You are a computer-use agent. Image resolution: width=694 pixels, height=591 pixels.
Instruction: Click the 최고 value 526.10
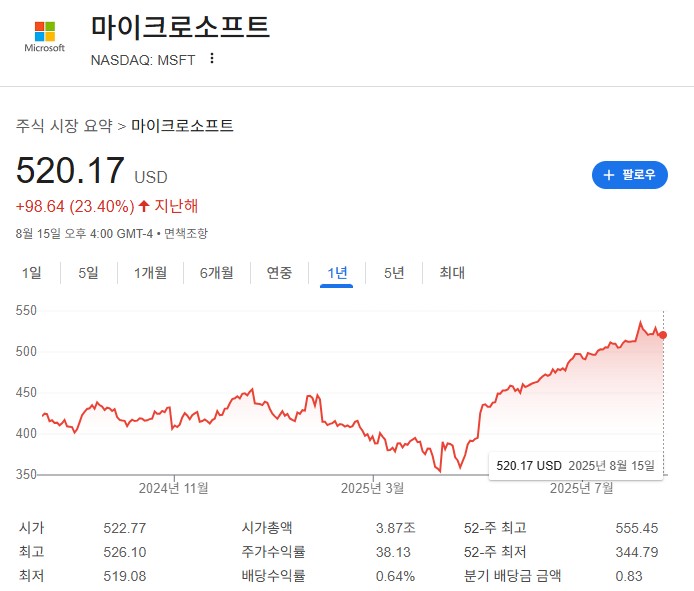125,552
